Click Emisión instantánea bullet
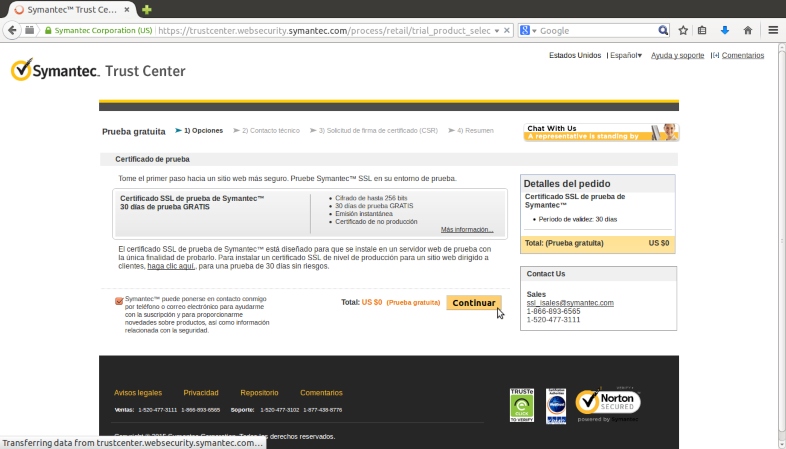The width and height of the screenshot is (786, 449). (364, 214)
